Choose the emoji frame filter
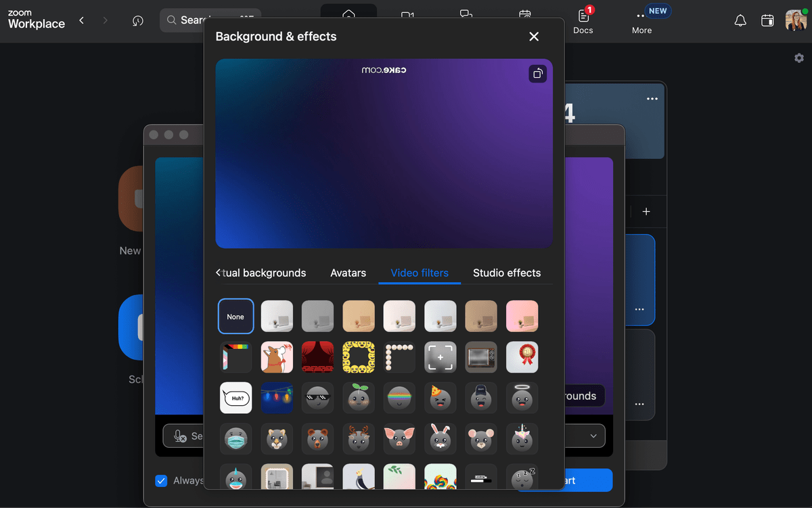This screenshot has height=508, width=812. point(359,357)
